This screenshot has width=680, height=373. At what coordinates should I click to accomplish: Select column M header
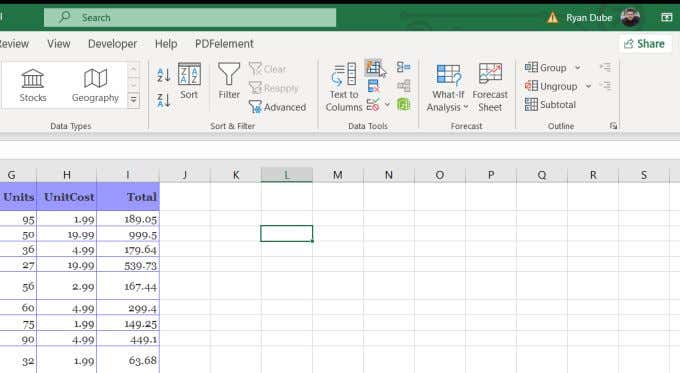pos(337,175)
